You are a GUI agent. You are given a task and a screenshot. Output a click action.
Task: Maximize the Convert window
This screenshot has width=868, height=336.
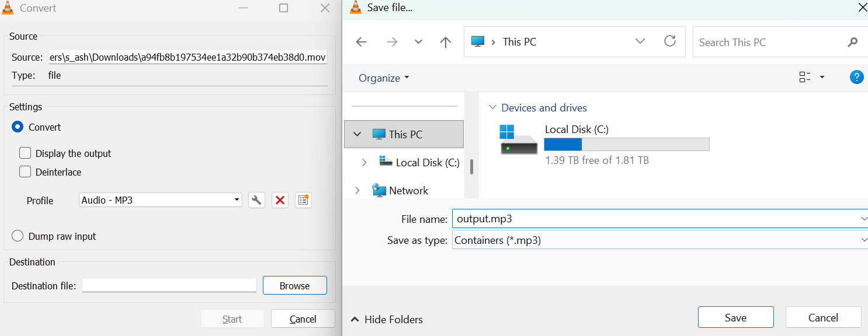pyautogui.click(x=284, y=8)
